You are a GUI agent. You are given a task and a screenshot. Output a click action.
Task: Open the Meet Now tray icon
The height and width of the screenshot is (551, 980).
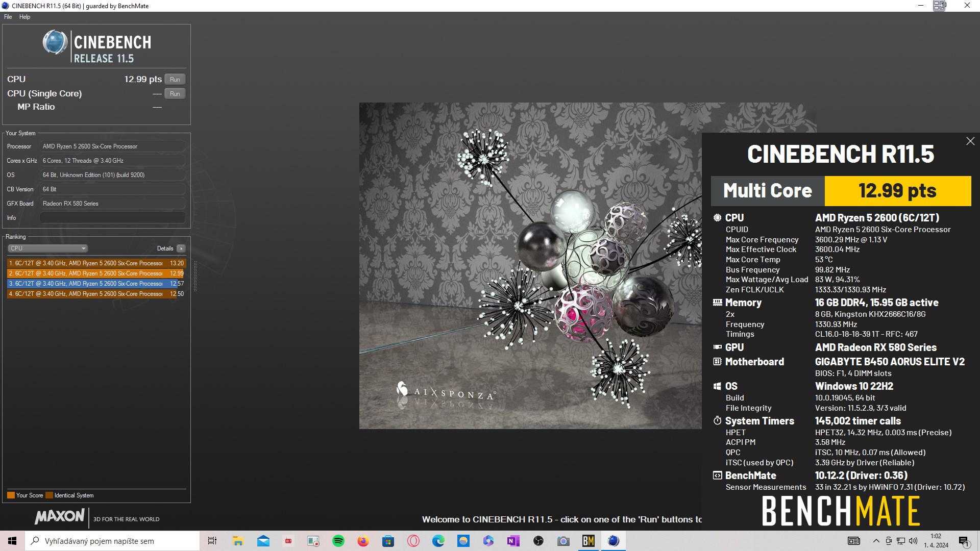[x=889, y=541]
